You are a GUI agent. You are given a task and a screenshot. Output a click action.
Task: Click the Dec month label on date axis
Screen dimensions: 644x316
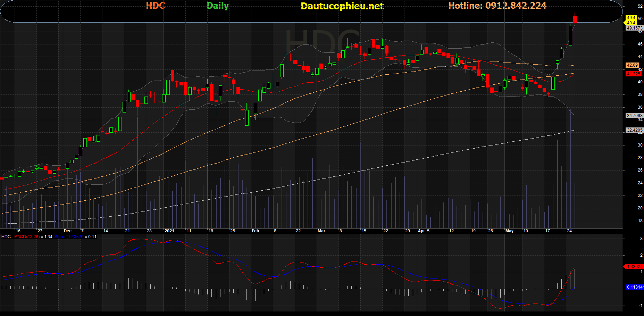[x=68, y=231]
